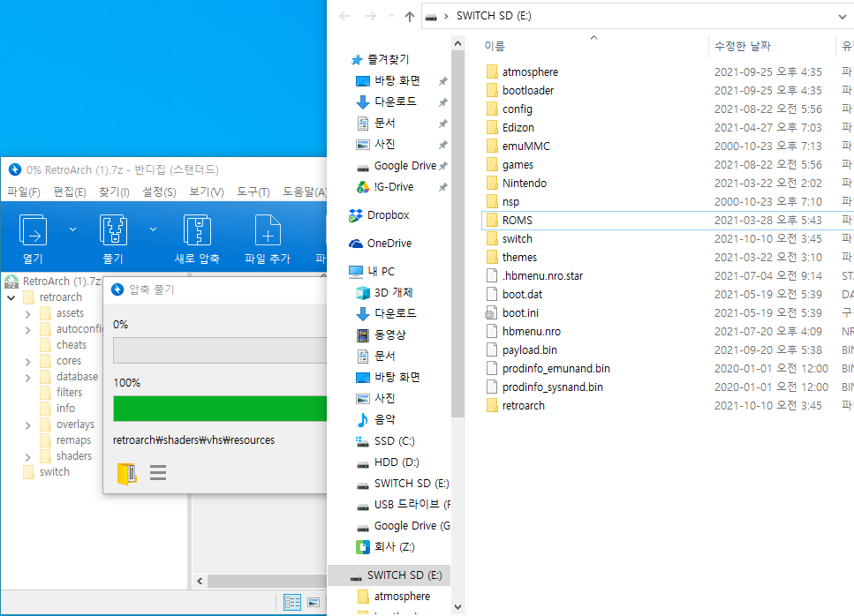Select hbmenu.nro file in file list
854x616 pixels.
point(523,332)
